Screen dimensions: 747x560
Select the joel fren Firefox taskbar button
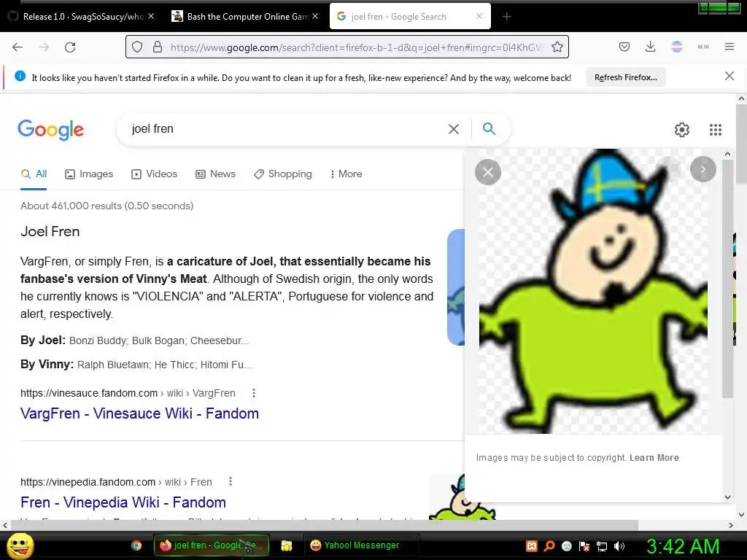pyautogui.click(x=212, y=545)
